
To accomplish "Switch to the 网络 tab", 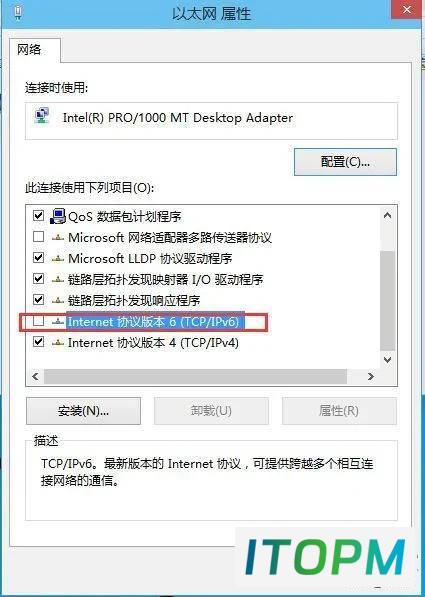I will (x=29, y=50).
